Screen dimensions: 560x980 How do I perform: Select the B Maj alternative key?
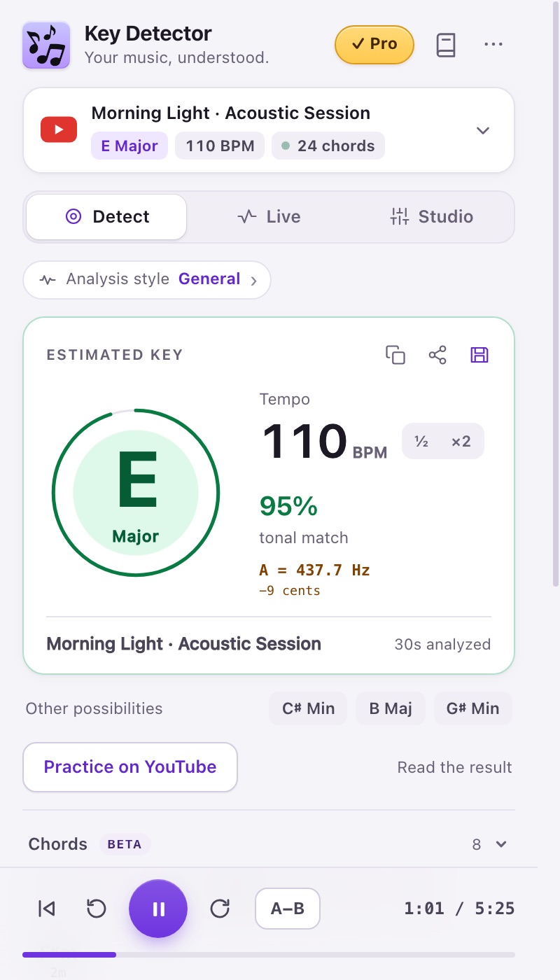391,708
